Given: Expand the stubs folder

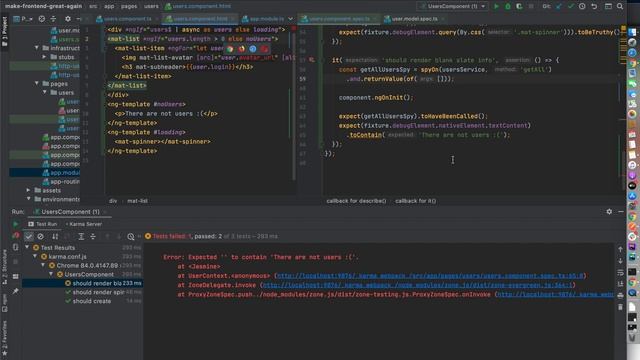Looking at the screenshot, I should [44, 57].
